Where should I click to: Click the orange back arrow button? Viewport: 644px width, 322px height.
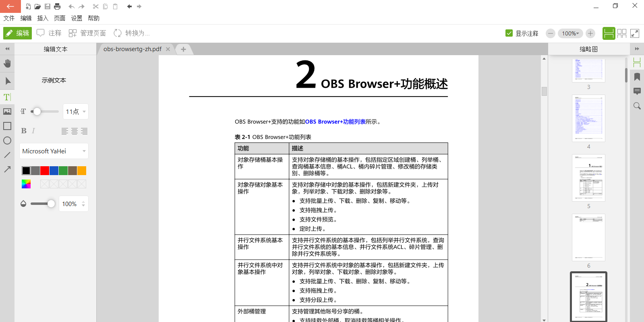(x=10, y=6)
